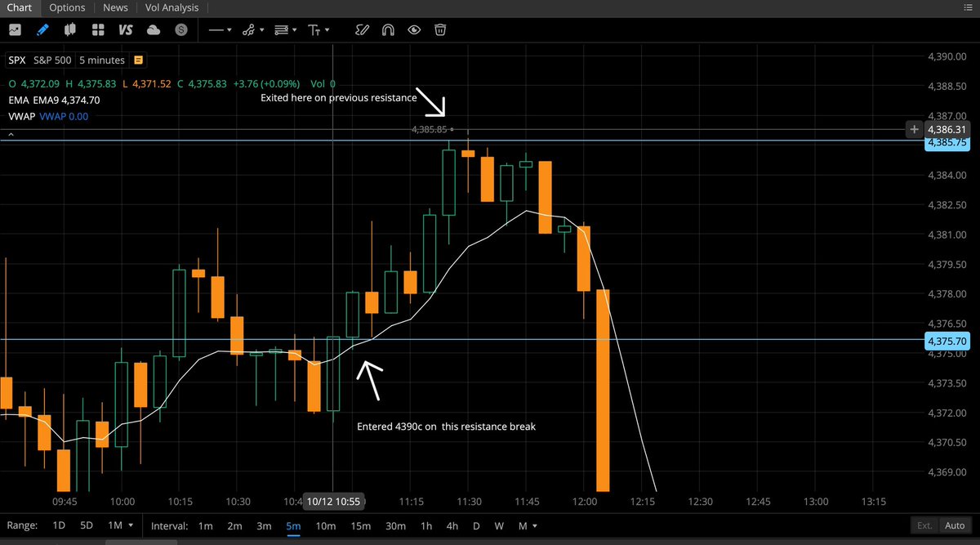Select the 15m interval

click(x=360, y=525)
